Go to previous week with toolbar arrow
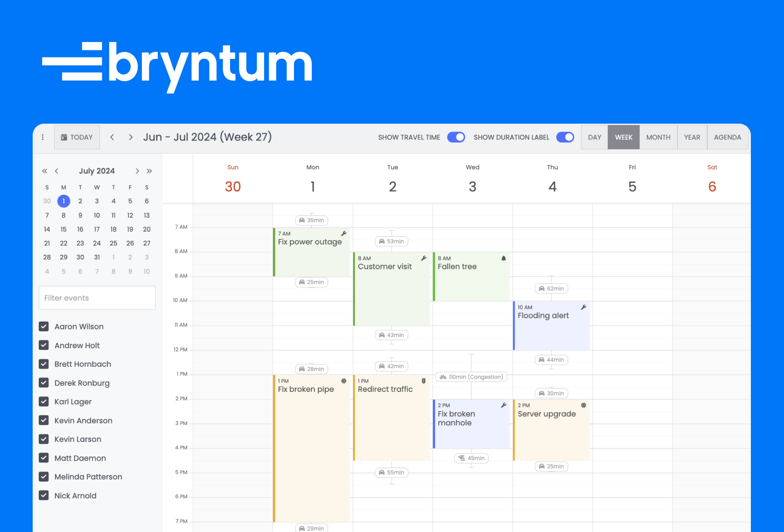Screen dimensions: 784x532 coord(112,137)
